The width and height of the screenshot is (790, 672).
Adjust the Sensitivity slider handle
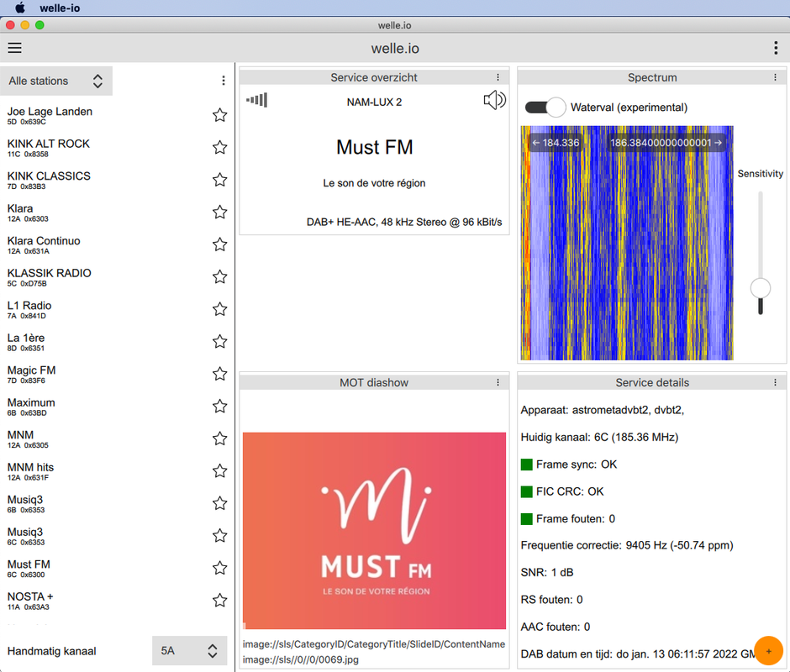click(761, 289)
